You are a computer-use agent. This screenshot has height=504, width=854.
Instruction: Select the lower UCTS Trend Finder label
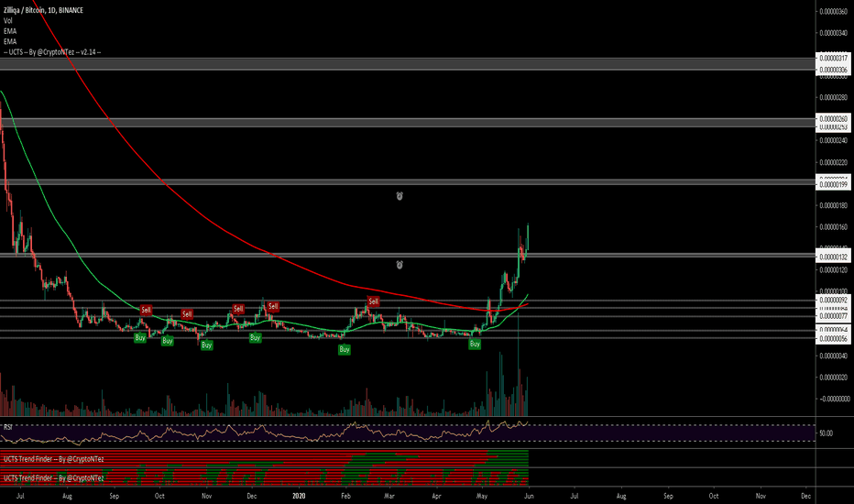tap(53, 478)
